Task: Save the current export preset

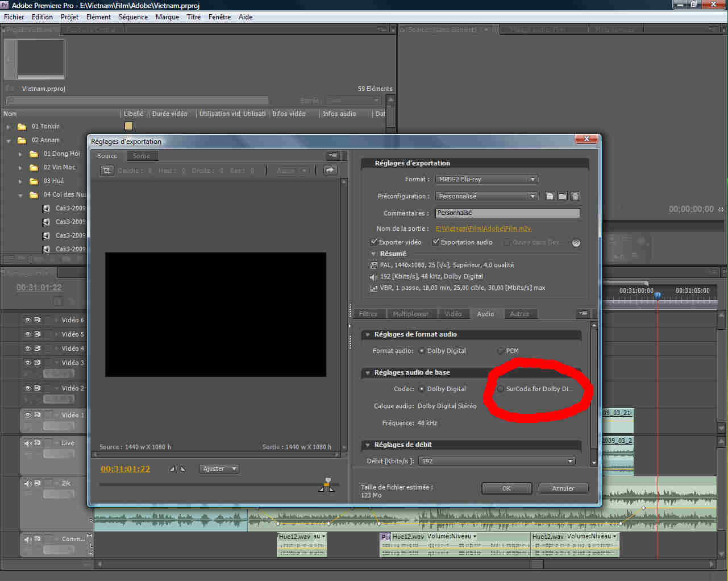Action: 550,196
